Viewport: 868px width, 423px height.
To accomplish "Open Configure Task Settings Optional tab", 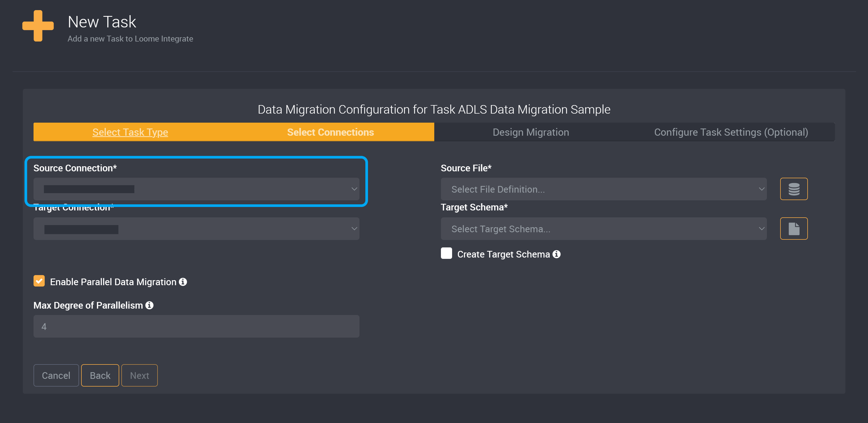I will [x=731, y=132].
